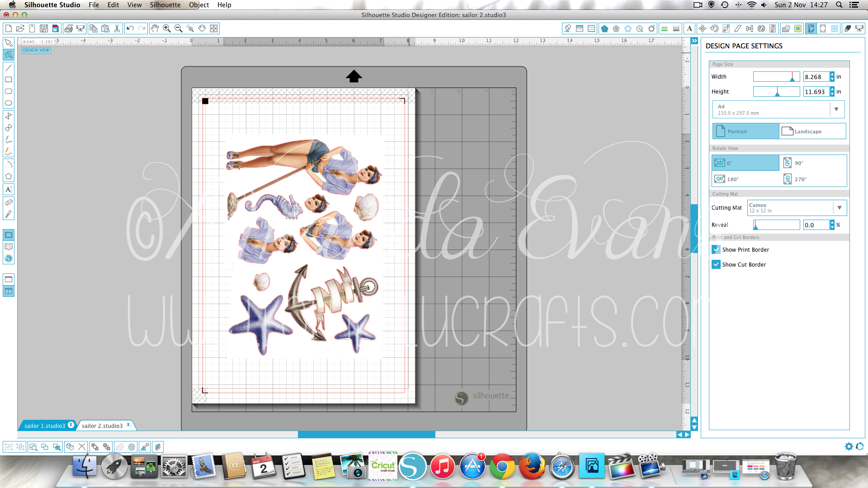Save to SD card icon

[56, 28]
